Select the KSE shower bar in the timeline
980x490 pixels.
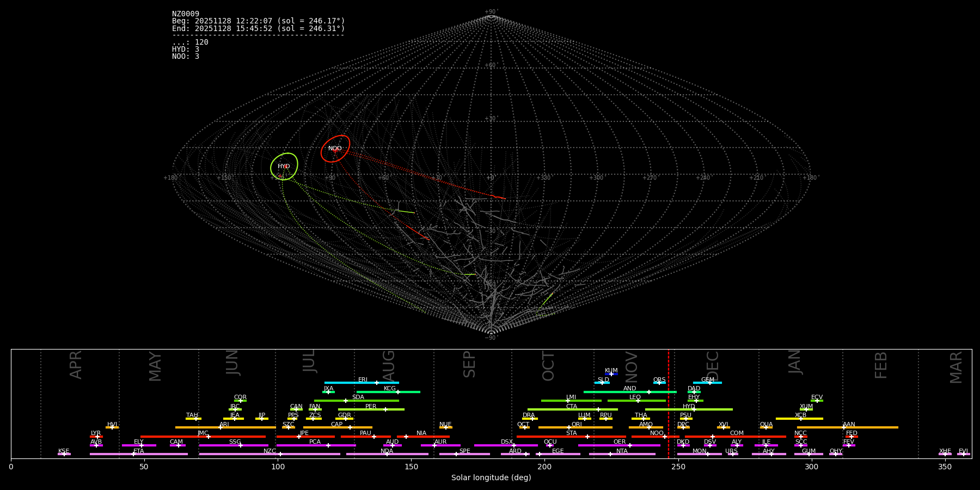pos(64,454)
